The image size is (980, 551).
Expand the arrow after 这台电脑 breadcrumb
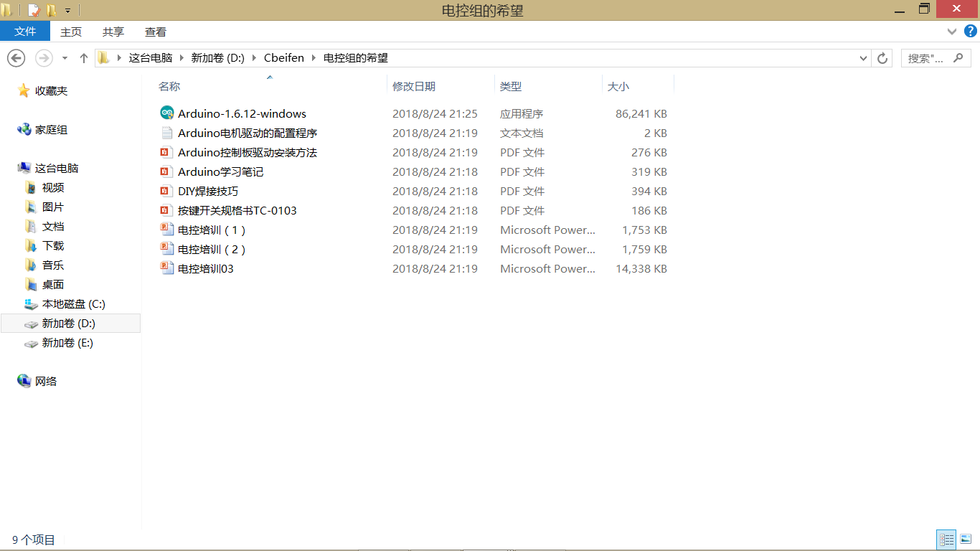[182, 58]
